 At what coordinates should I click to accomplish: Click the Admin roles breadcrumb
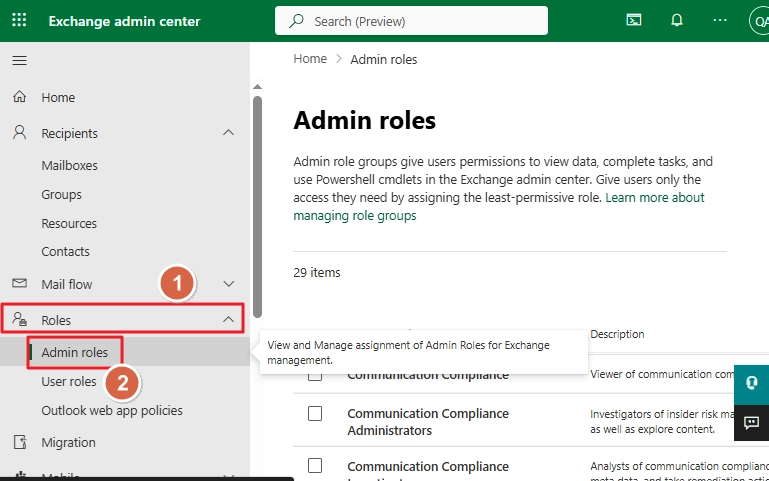pos(384,59)
